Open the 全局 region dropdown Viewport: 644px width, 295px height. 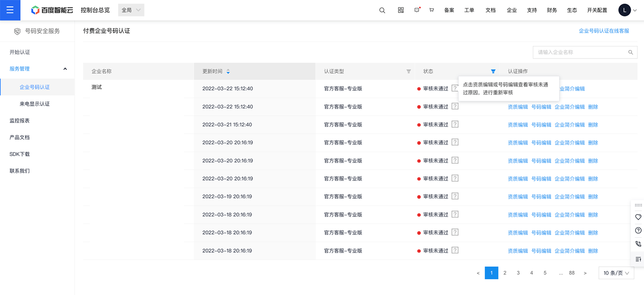click(131, 10)
